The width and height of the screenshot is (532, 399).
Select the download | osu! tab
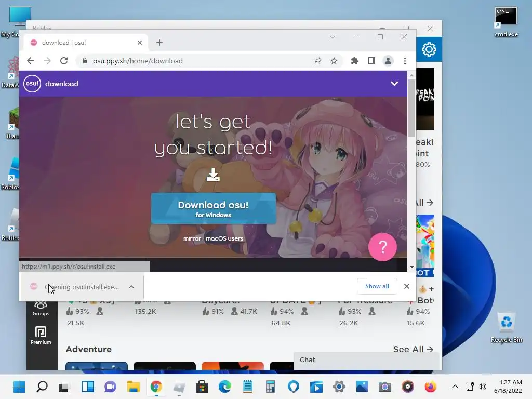click(86, 43)
